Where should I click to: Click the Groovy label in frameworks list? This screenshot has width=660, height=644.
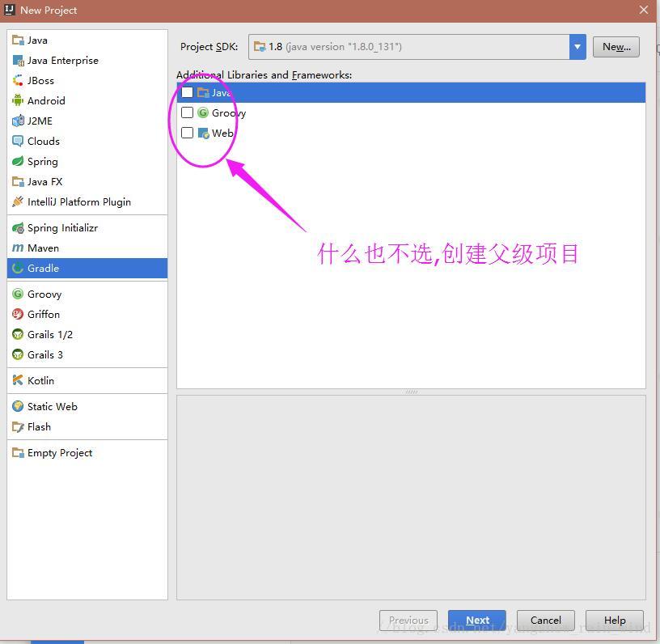229,112
